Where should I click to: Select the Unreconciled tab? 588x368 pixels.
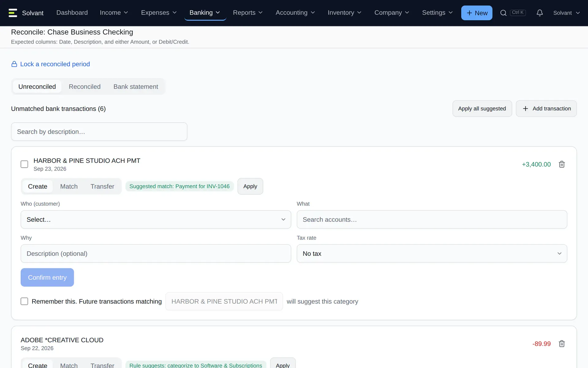[37, 87]
